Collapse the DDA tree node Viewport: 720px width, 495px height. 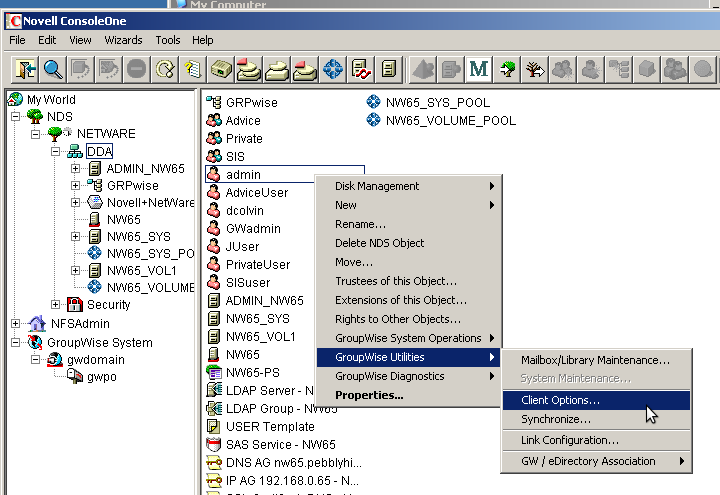(56, 152)
